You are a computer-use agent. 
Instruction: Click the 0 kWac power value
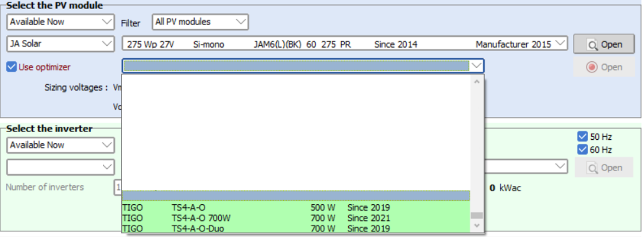point(505,188)
